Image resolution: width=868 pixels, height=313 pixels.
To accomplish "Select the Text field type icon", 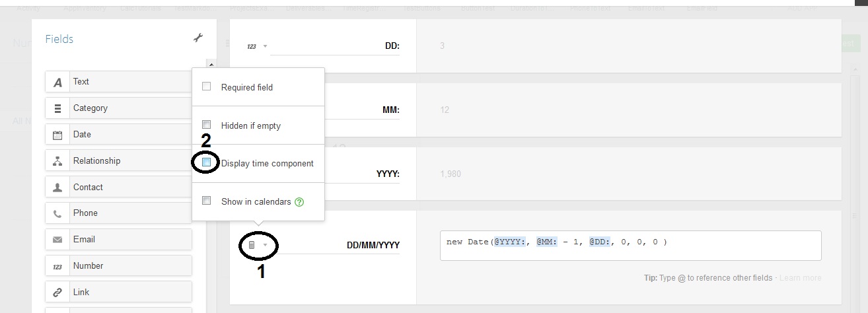I will click(x=58, y=82).
